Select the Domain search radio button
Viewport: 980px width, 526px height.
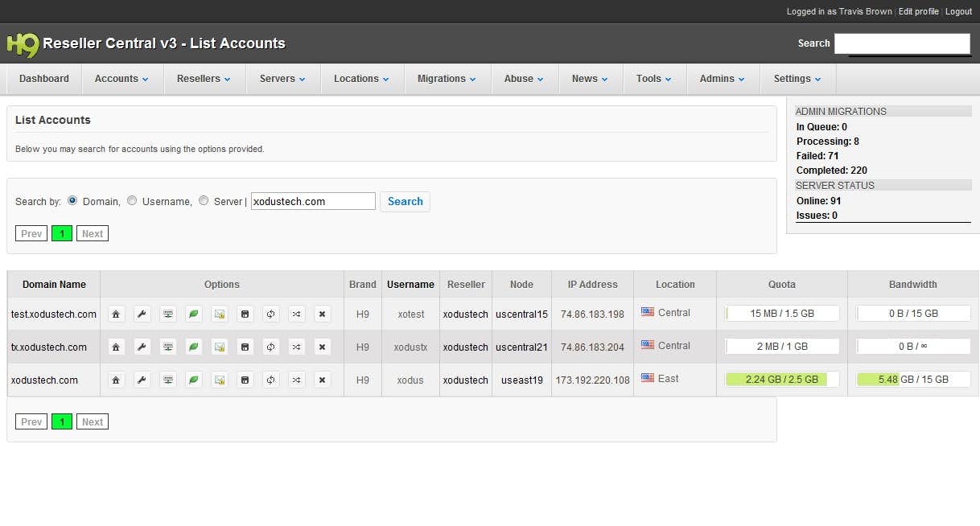pos(72,200)
